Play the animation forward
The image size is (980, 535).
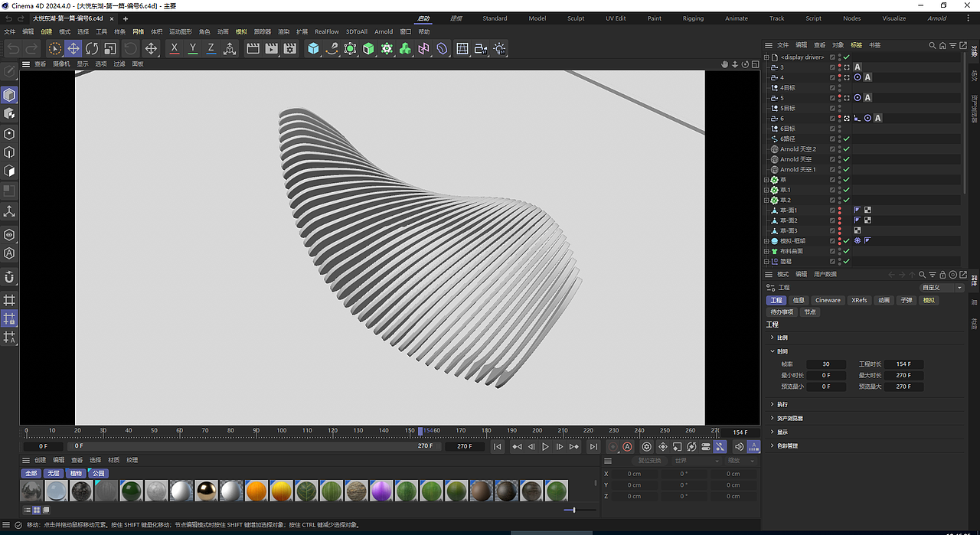(x=545, y=446)
